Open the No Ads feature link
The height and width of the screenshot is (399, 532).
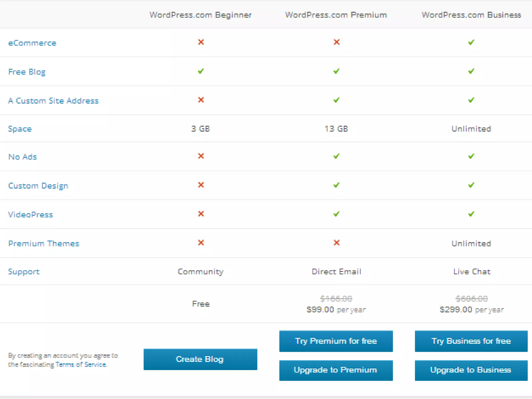tap(23, 157)
